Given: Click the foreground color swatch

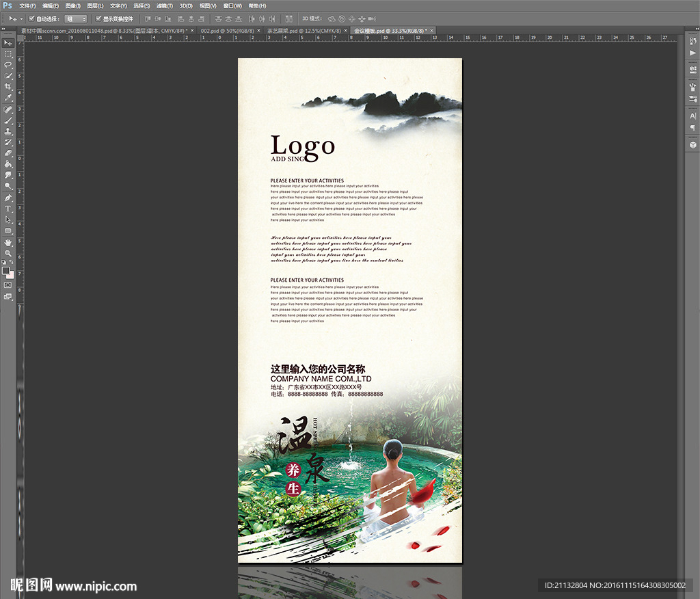Looking at the screenshot, I should point(5,271).
